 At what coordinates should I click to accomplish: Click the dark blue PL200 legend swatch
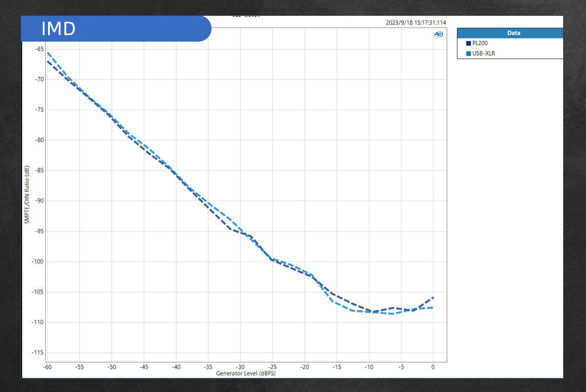coord(468,43)
